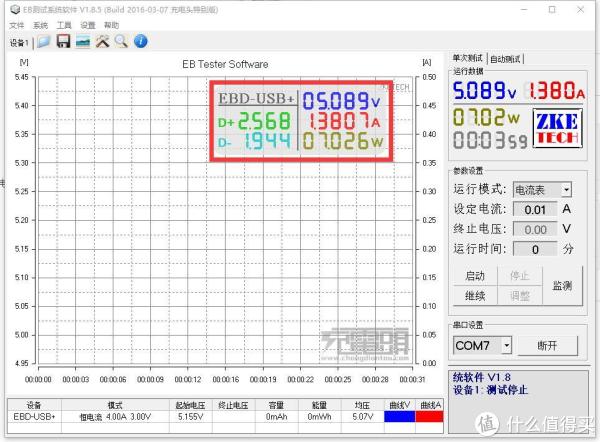Open the 工具 menu
Image resolution: width=600 pixels, height=442 pixels.
(x=64, y=25)
